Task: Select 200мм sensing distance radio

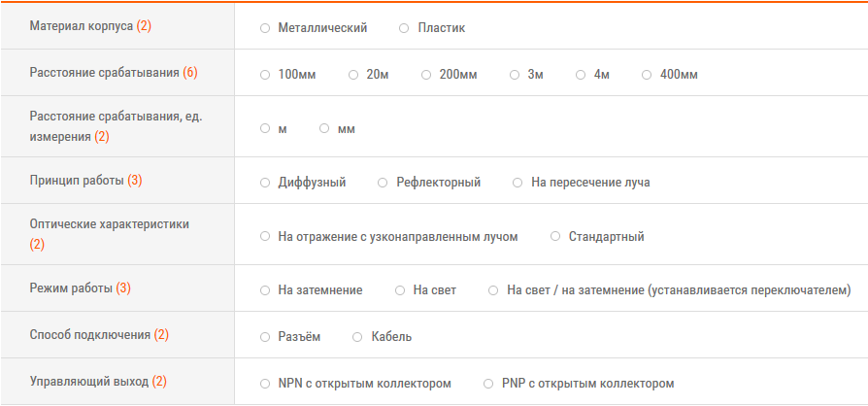Action: click(x=426, y=75)
